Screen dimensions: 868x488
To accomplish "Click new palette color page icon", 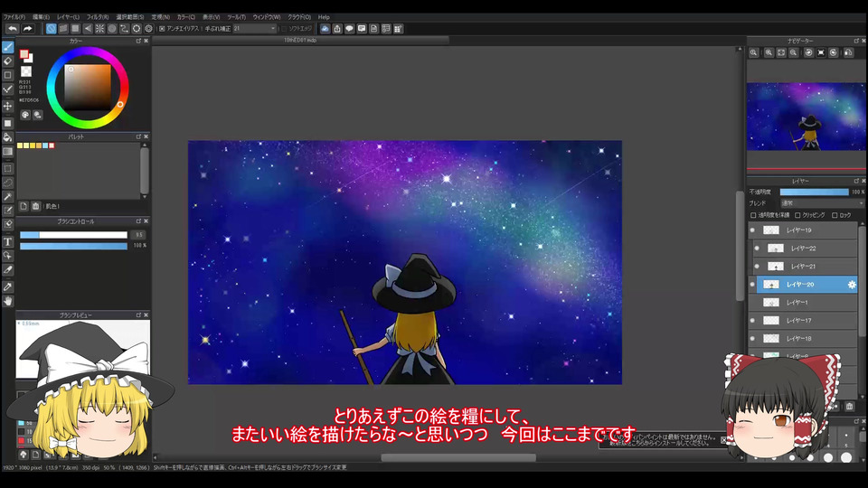I will [x=24, y=206].
